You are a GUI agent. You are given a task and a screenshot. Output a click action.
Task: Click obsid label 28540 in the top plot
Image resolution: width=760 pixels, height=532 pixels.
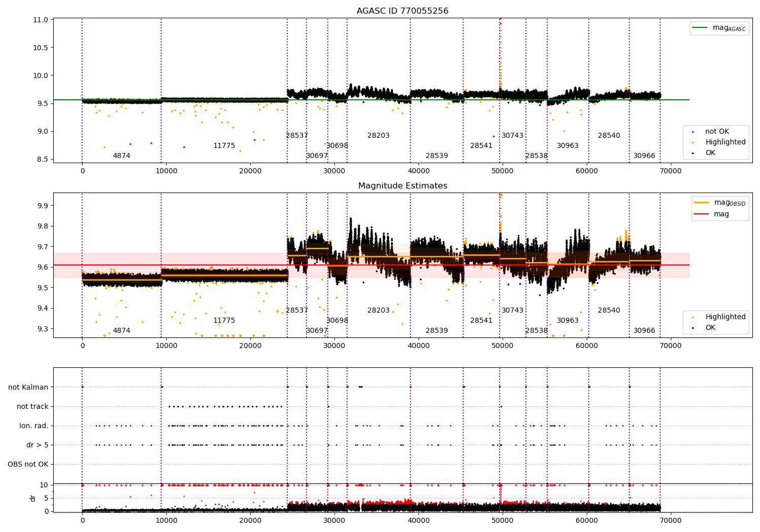click(x=609, y=136)
